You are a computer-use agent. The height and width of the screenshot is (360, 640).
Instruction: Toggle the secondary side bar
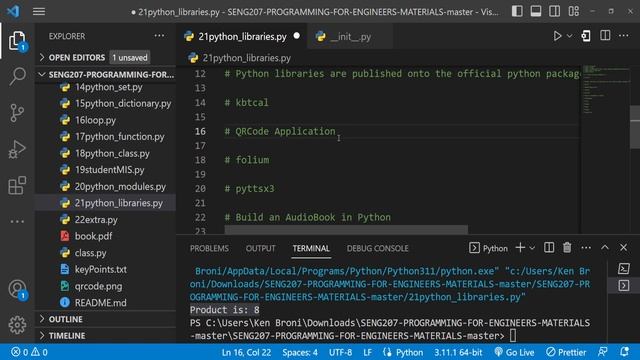(x=554, y=11)
